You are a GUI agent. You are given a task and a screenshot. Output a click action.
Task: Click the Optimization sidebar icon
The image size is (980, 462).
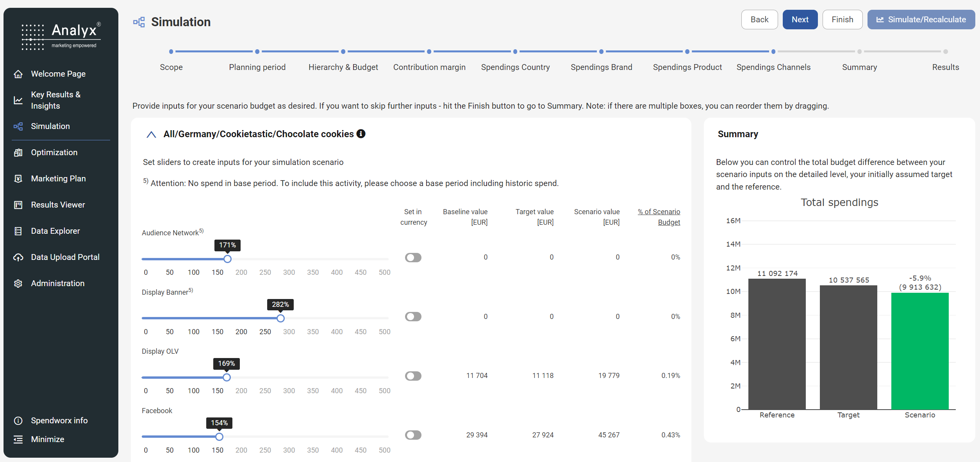(x=18, y=152)
